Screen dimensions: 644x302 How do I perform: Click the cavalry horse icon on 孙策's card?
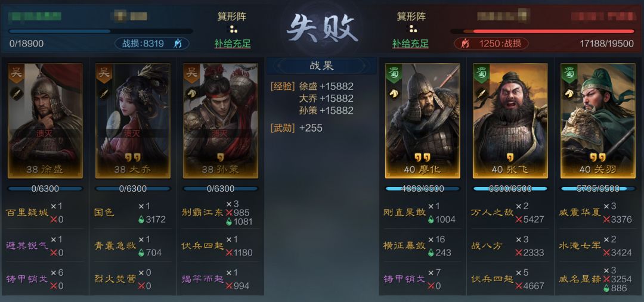pos(192,93)
